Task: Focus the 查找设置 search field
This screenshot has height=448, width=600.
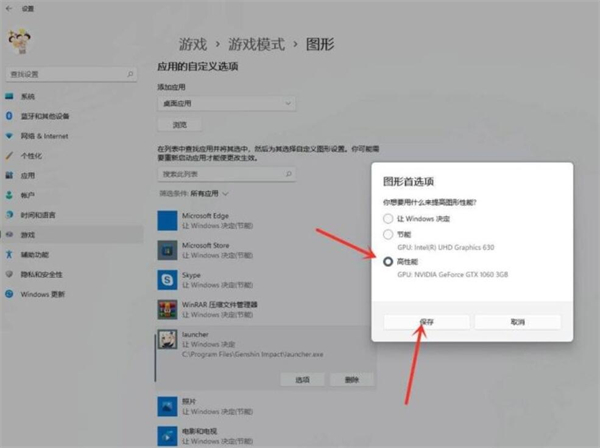Action: 71,74
